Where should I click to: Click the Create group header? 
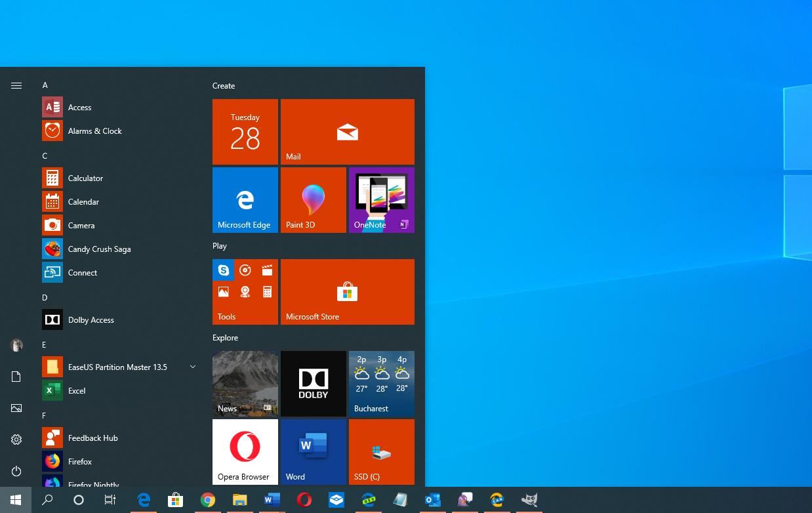[x=224, y=86]
